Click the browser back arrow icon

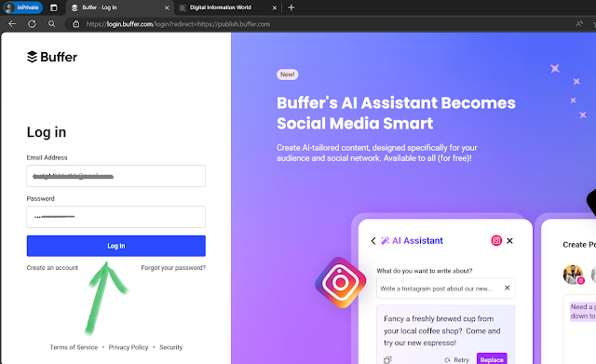[12, 24]
